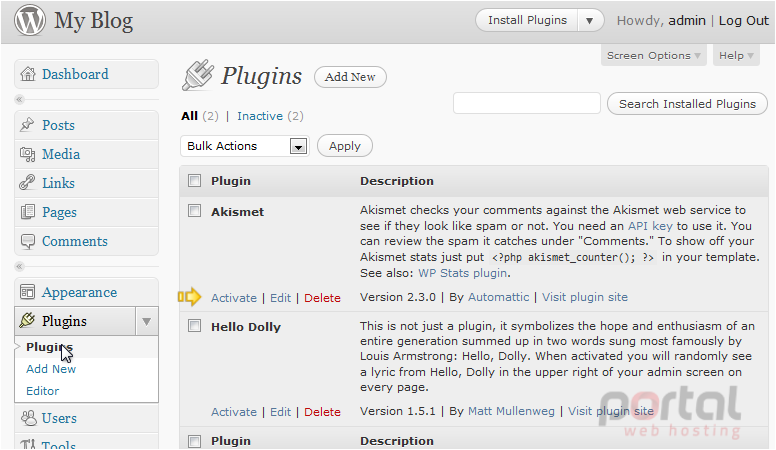Activate the Akismet plugin
The image size is (776, 450).
click(234, 298)
